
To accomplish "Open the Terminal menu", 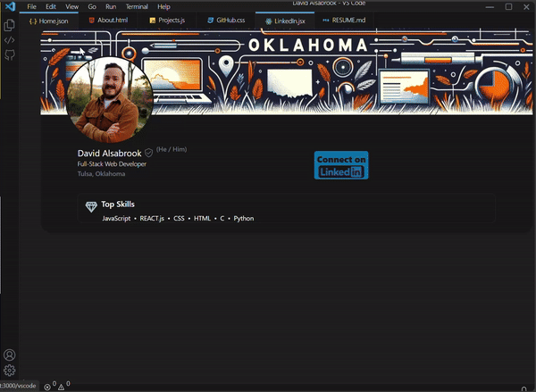I will (137, 6).
